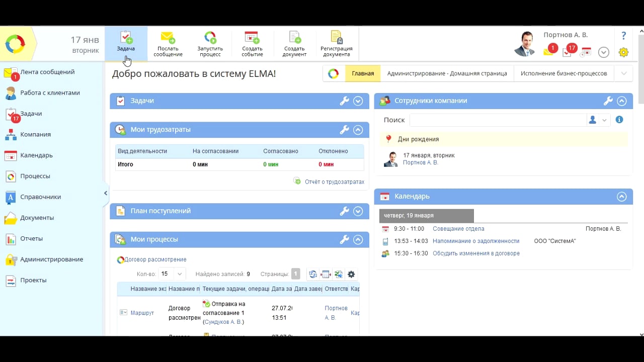Open Договор рассмотрение process link
Screen dimensions: 644x362
155,259
